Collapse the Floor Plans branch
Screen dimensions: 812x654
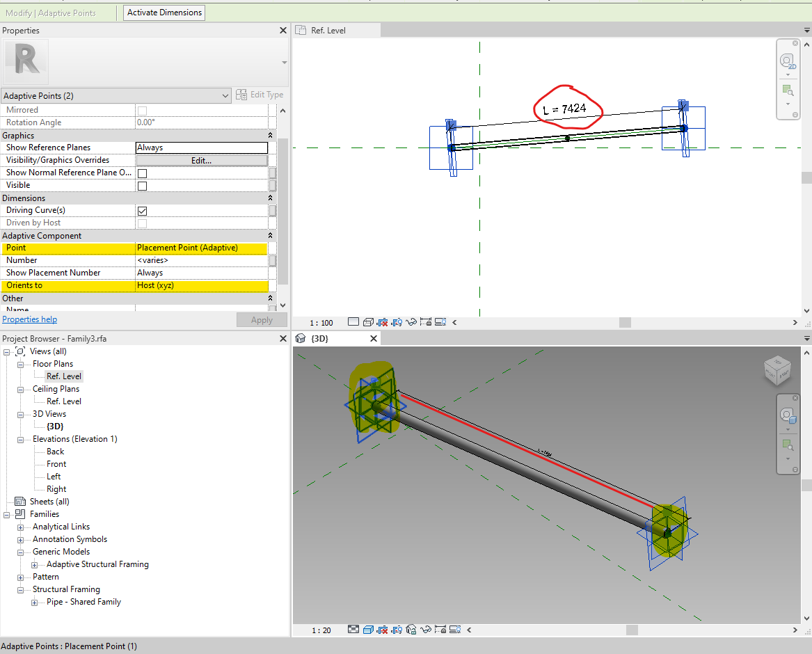(20, 363)
